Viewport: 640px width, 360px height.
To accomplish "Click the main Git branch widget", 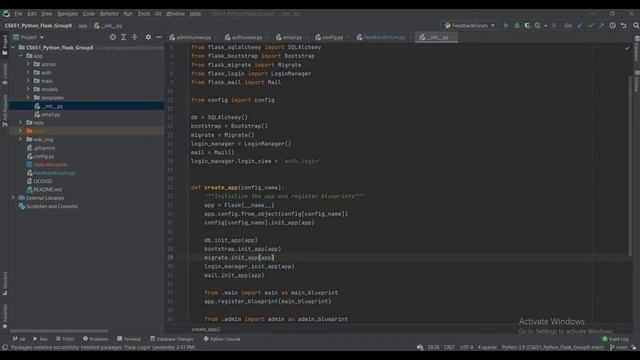I will (x=619, y=347).
